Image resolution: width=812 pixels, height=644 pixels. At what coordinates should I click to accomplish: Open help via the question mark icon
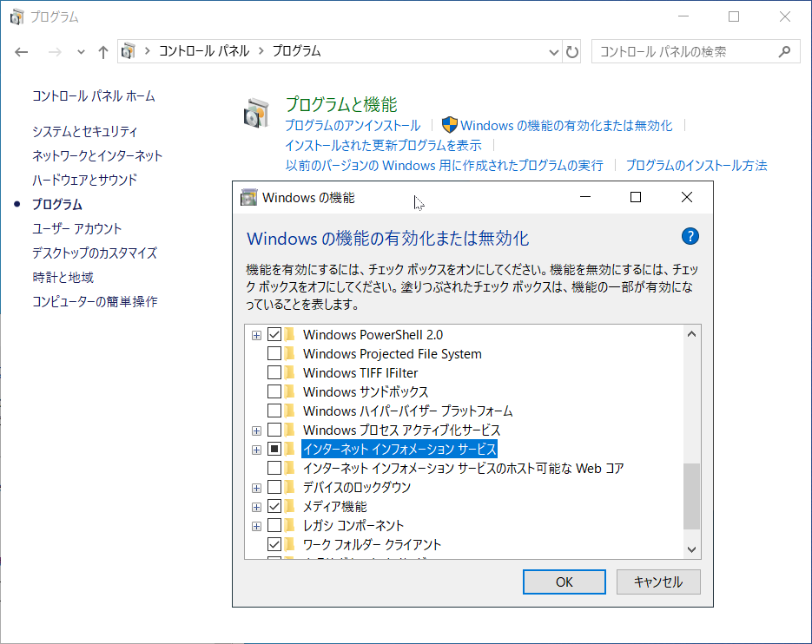click(x=692, y=236)
